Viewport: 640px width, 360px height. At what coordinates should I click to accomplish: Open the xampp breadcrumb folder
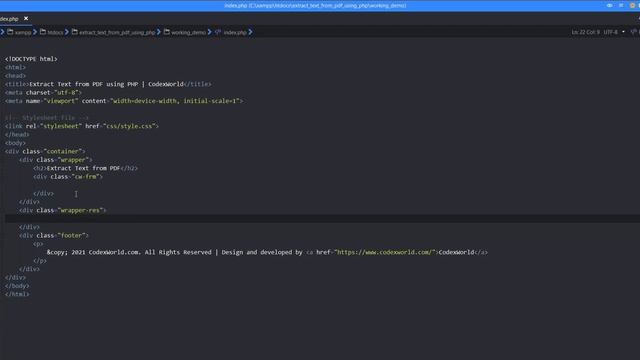pyautogui.click(x=19, y=32)
